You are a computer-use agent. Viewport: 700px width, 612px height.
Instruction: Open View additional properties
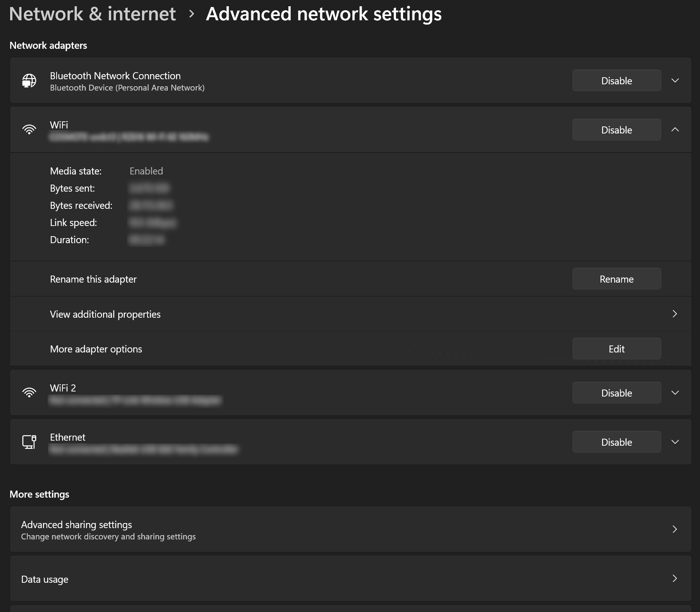point(105,314)
